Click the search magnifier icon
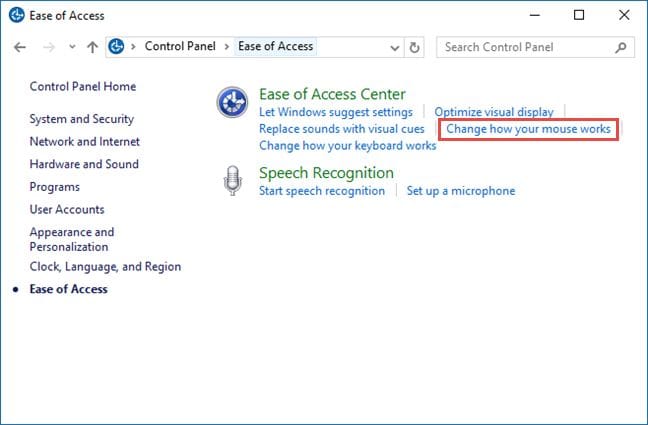Viewport: 648px width, 425px height. click(x=621, y=47)
